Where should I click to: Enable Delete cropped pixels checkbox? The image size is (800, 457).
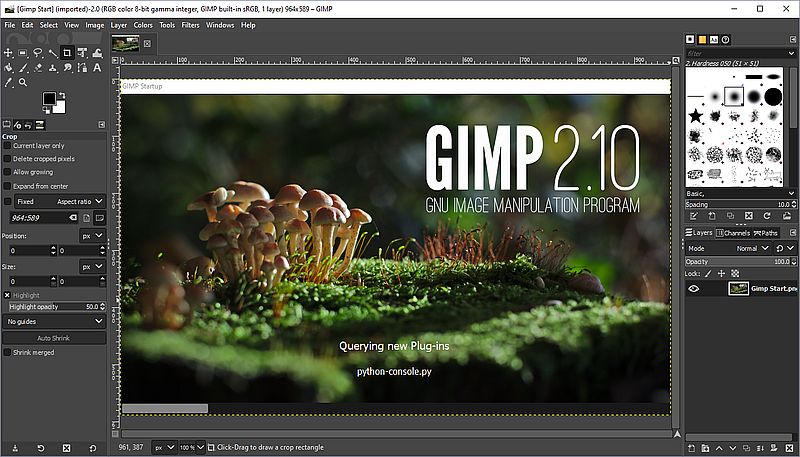[7, 159]
